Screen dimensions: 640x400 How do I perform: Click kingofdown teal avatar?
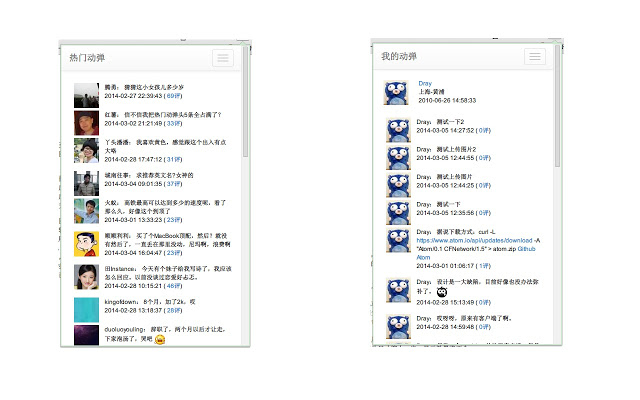click(86, 310)
